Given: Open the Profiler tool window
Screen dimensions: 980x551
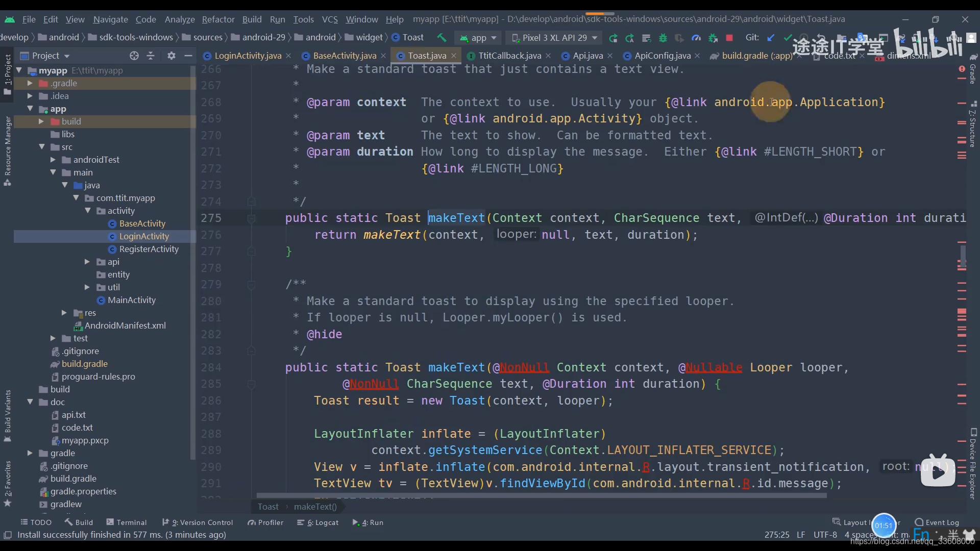Looking at the screenshot, I should (x=265, y=522).
